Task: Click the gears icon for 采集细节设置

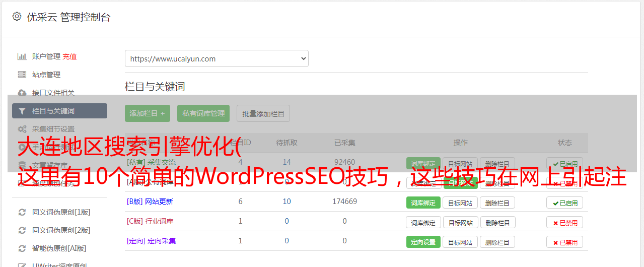Action: tap(22, 129)
